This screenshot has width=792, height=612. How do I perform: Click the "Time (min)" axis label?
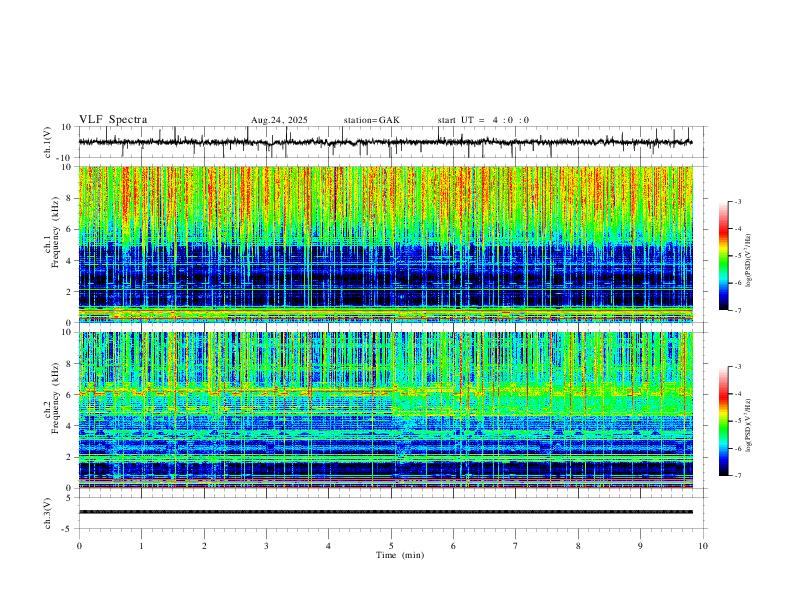click(400, 555)
